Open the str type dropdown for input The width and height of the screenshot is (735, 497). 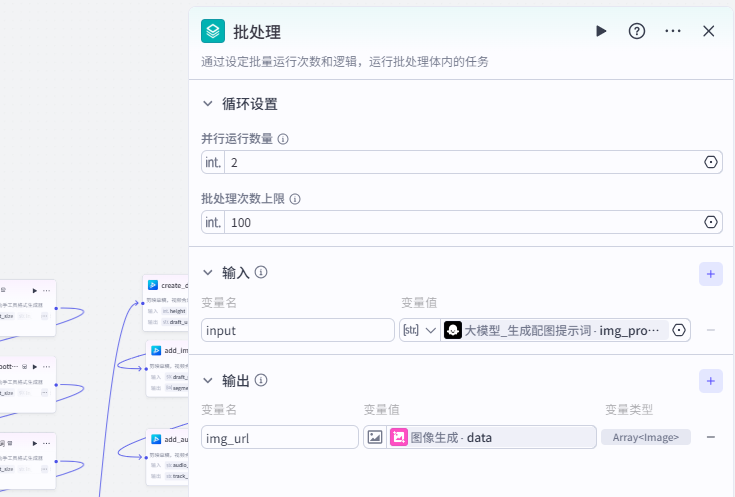pyautogui.click(x=419, y=330)
